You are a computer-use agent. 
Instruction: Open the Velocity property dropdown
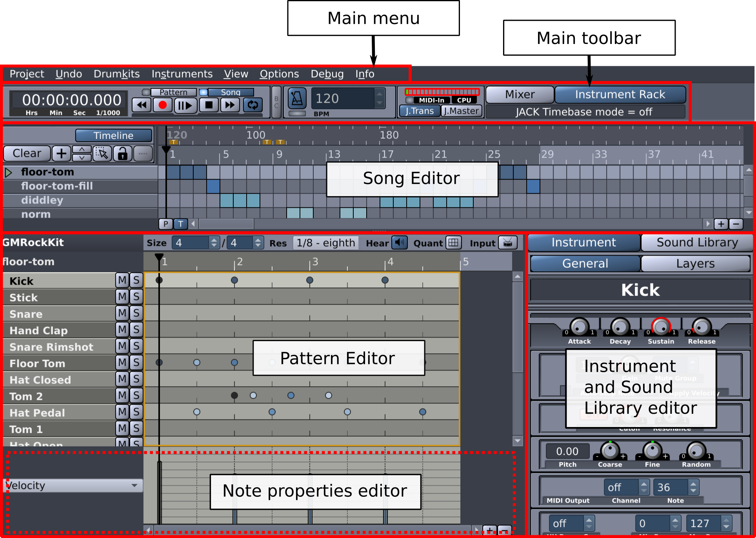coord(73,485)
